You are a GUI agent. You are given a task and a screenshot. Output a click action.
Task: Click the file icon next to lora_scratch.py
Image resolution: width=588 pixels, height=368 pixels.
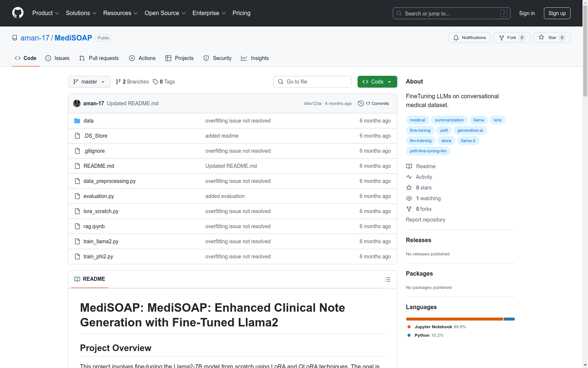click(77, 211)
